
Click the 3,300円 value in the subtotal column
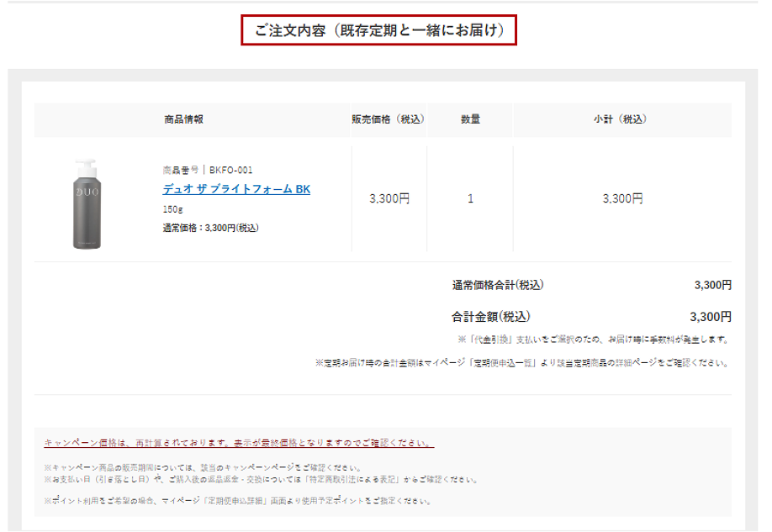pyautogui.click(x=622, y=199)
